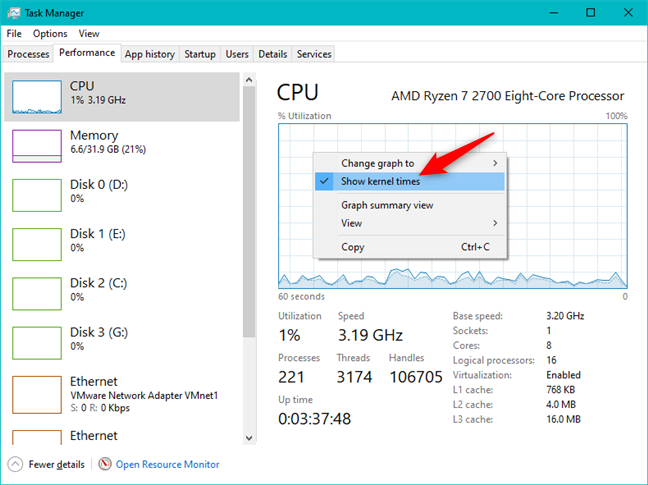648x485 pixels.
Task: Click the Handles value 106705
Action: click(416, 377)
